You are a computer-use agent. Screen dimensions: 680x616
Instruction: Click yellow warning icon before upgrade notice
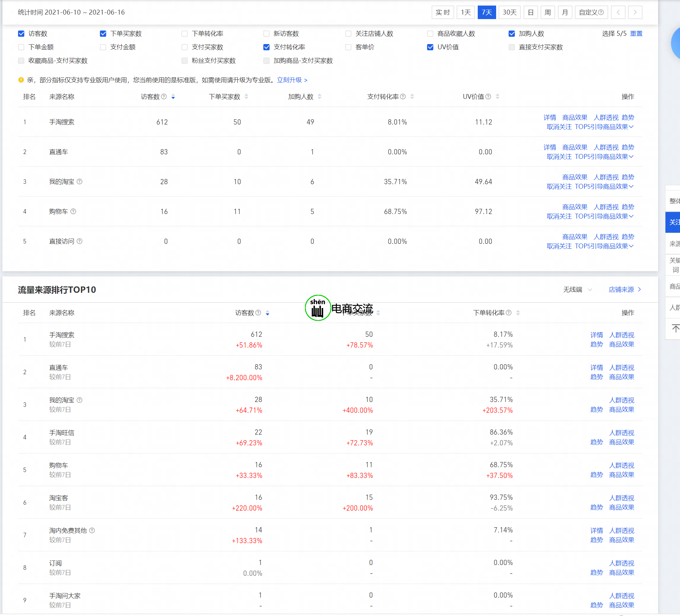click(21, 80)
